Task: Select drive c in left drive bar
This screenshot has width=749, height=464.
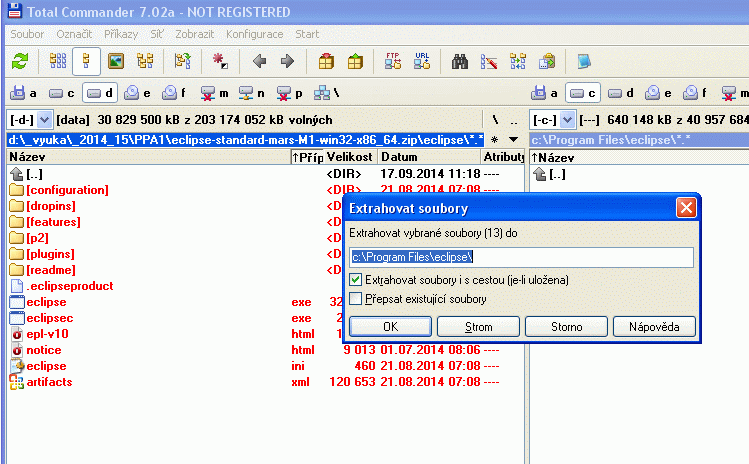Action: (x=62, y=93)
